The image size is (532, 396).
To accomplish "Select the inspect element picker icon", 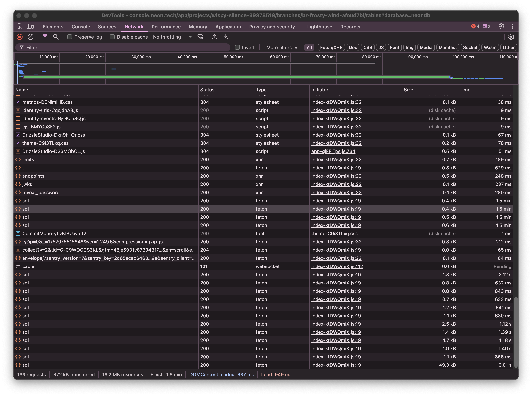I will [x=20, y=26].
